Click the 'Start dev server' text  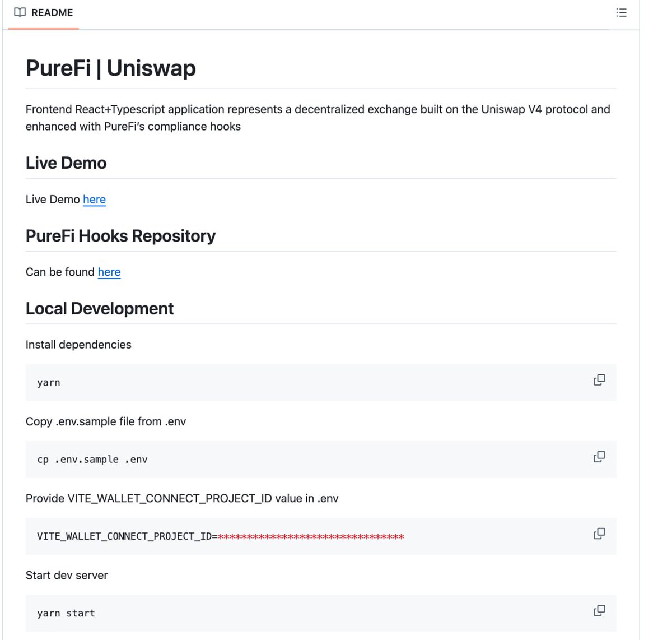(67, 575)
